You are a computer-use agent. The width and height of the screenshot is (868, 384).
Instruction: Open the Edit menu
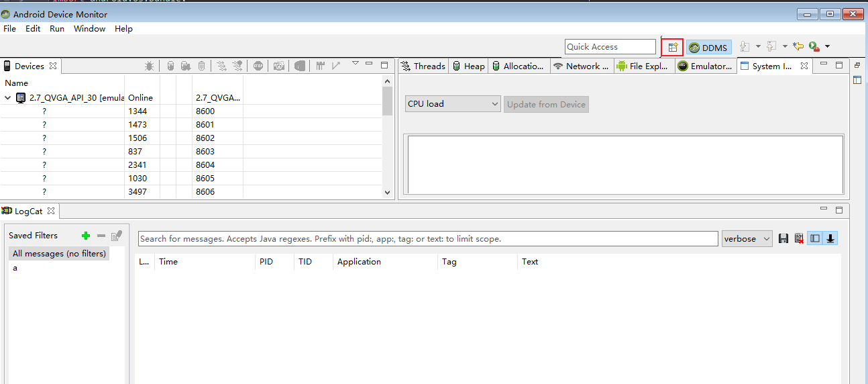[x=33, y=29]
